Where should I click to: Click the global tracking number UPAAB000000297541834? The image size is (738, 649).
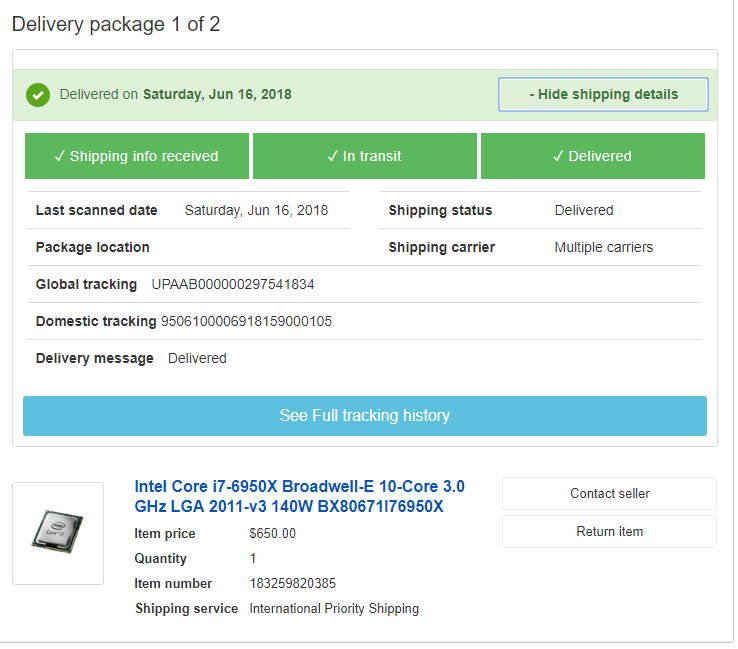pos(233,285)
